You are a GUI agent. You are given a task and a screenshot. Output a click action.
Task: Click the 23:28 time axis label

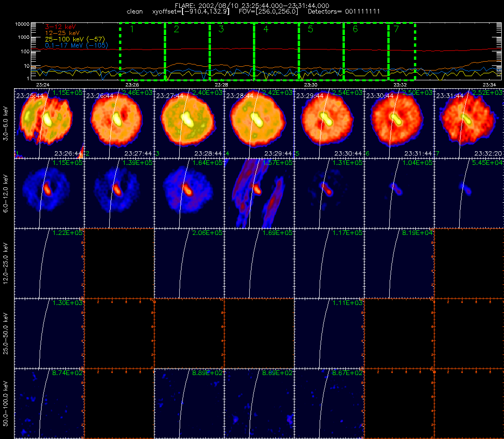click(222, 85)
